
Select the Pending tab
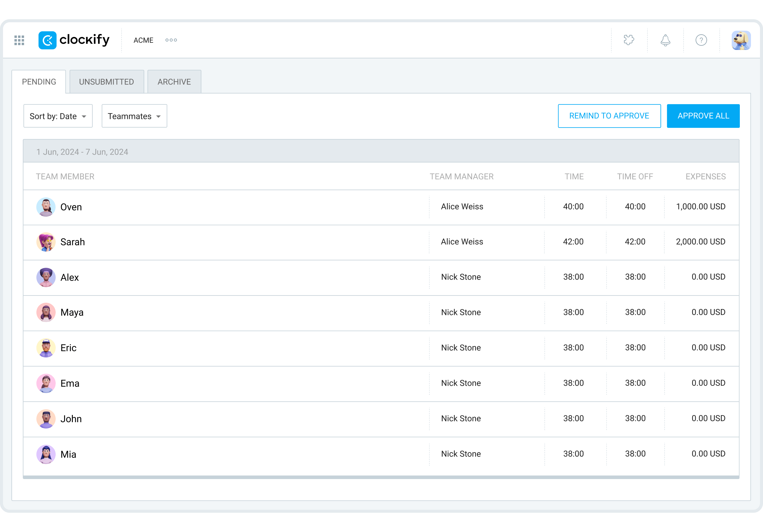pos(39,82)
